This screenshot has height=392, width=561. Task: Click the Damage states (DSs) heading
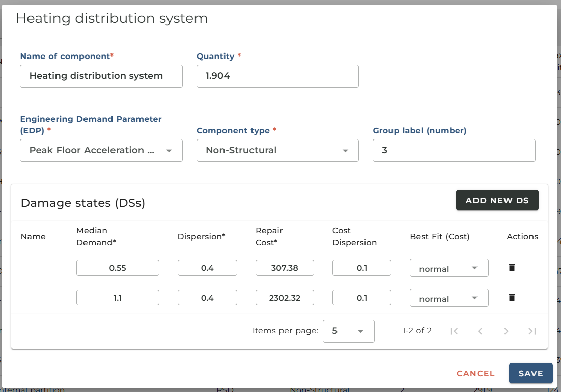tap(83, 203)
